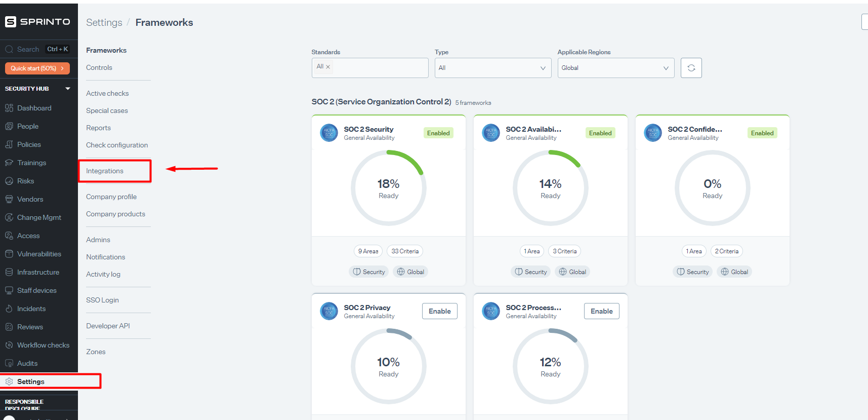
Task: Click the refresh filters icon button
Action: click(691, 68)
